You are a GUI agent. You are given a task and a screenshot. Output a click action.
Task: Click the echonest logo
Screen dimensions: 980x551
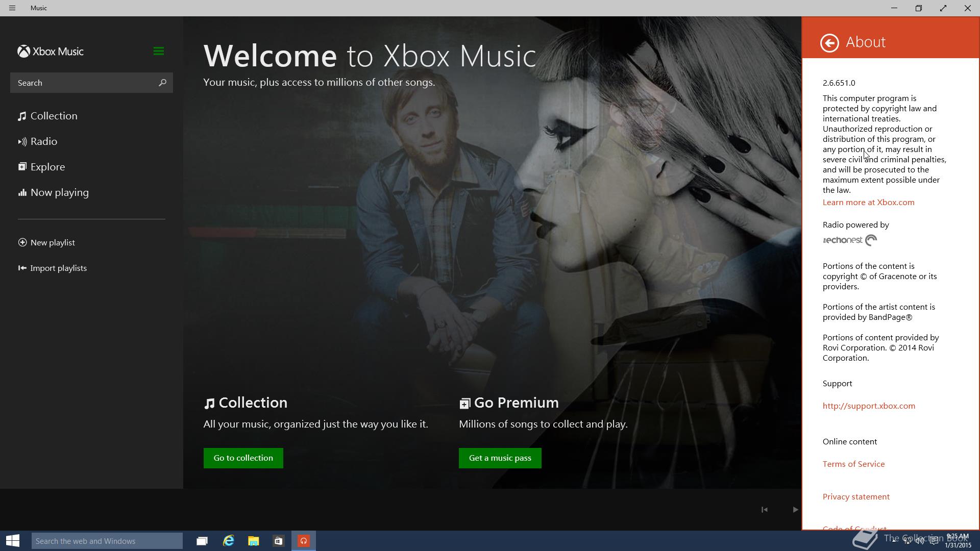(x=850, y=240)
